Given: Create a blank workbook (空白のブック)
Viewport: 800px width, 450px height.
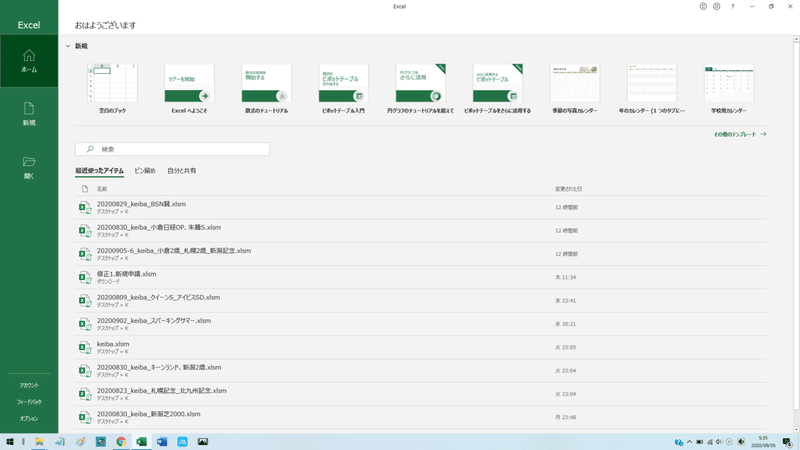Looking at the screenshot, I should point(112,88).
